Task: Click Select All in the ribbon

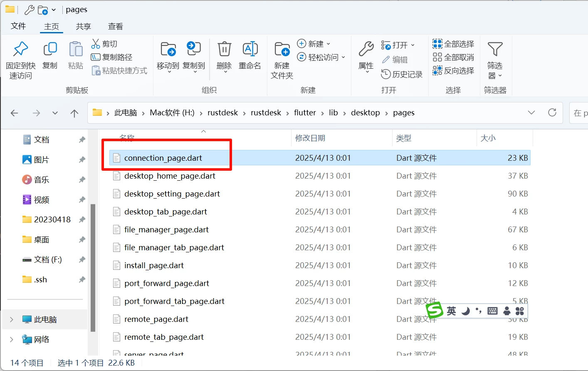Action: tap(453, 44)
